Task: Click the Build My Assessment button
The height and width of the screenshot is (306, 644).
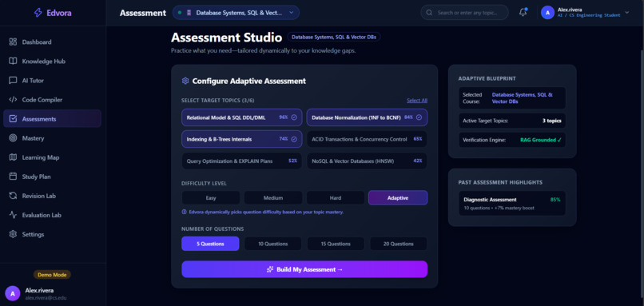Action: (x=304, y=269)
